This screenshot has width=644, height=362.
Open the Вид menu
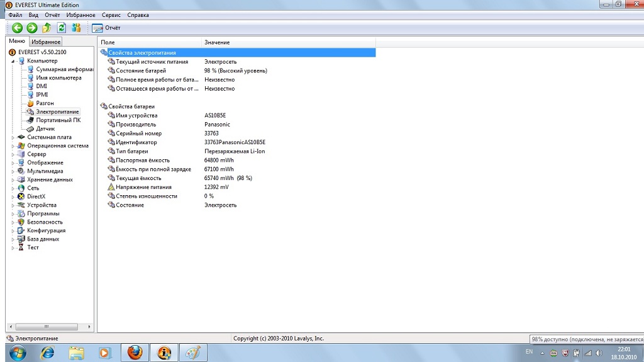[x=33, y=15]
